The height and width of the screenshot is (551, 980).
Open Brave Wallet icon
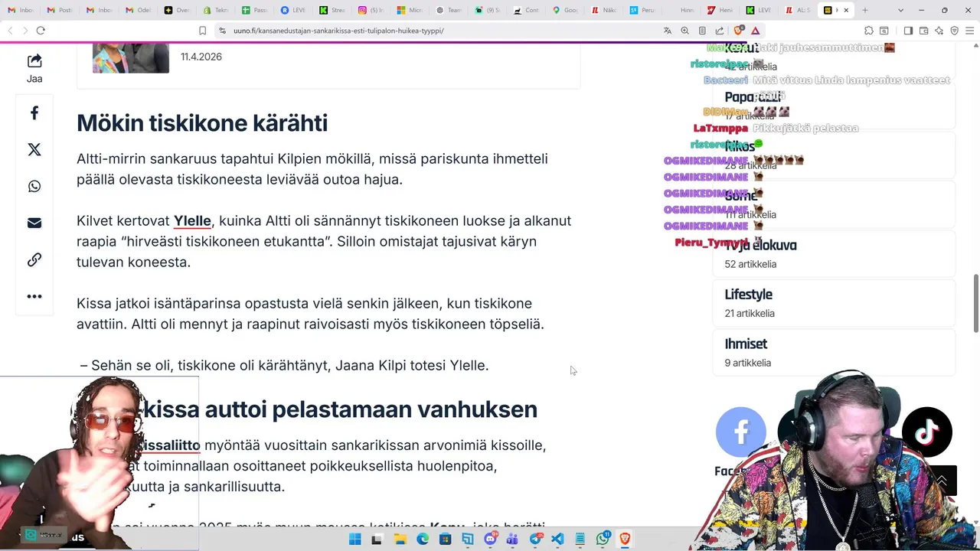(923, 31)
